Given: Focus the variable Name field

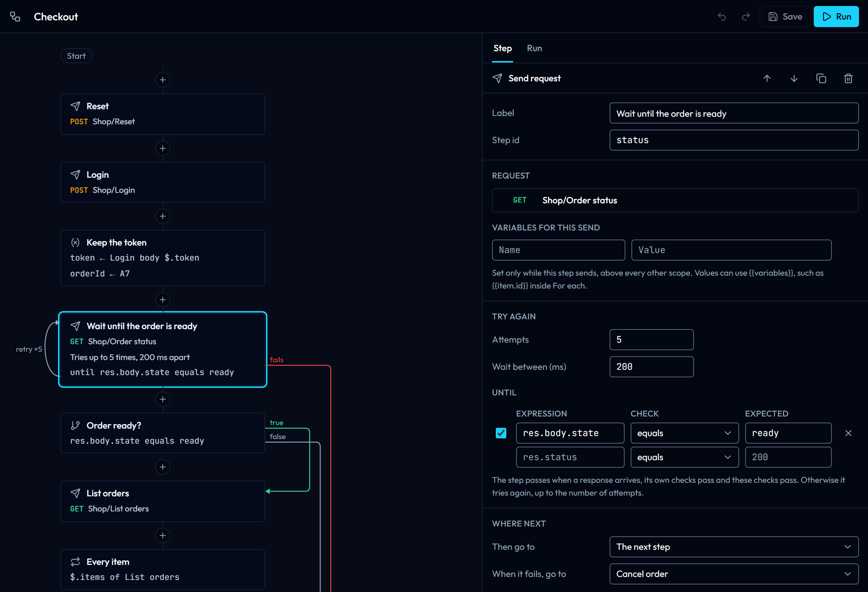Looking at the screenshot, I should tap(558, 250).
